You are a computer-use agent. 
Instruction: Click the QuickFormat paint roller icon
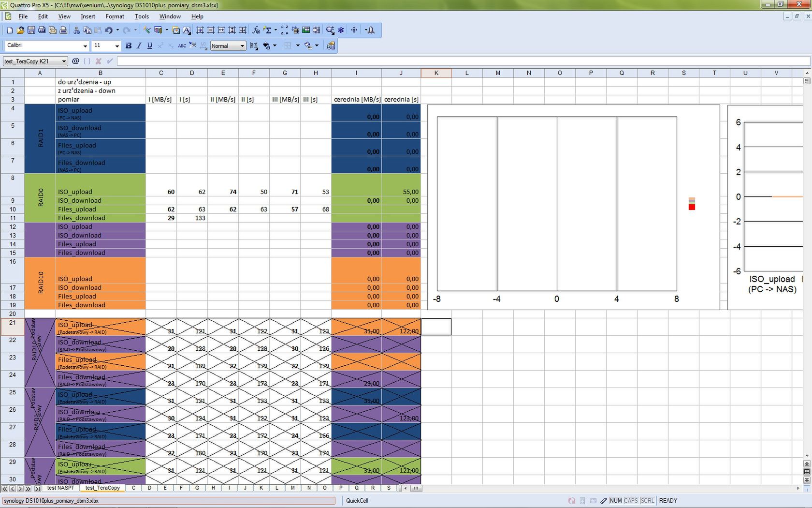click(x=147, y=30)
